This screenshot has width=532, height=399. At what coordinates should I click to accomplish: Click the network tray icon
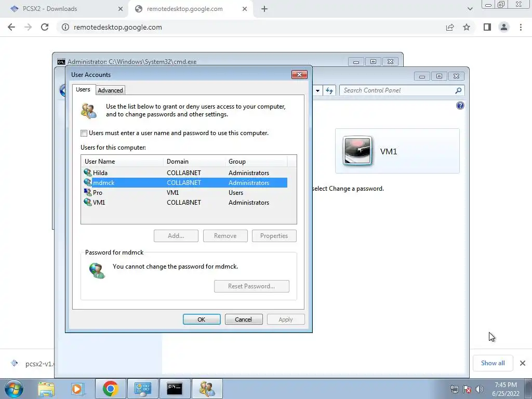454,390
